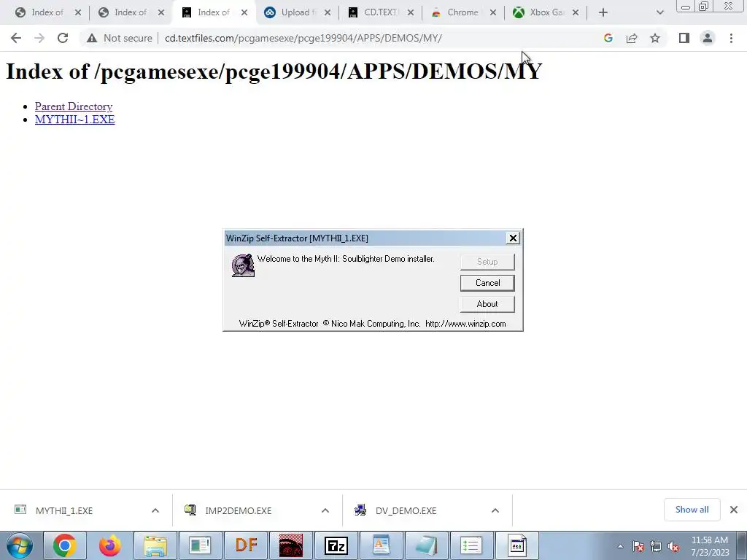This screenshot has width=747, height=560.
Task: Open the Chrome profile menu
Action: [x=708, y=38]
